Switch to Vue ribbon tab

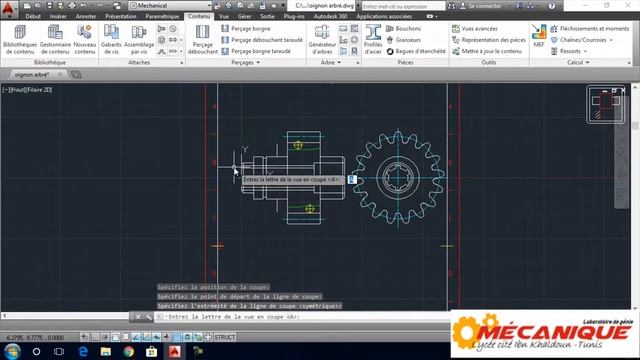(x=224, y=16)
